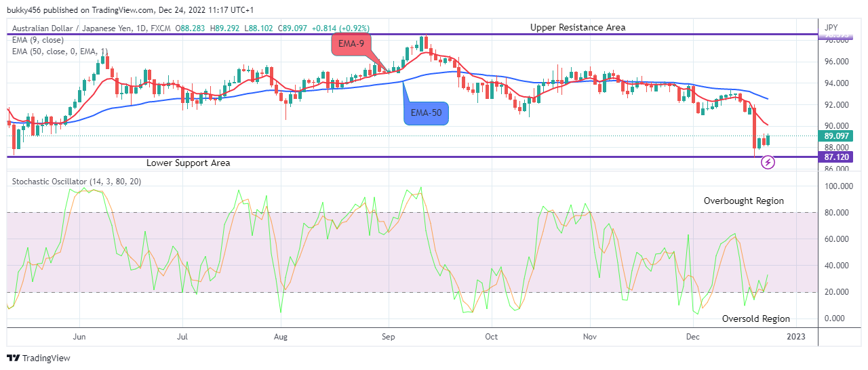
Task: Click the 20.000 oscillator axis value
Action: coord(837,292)
